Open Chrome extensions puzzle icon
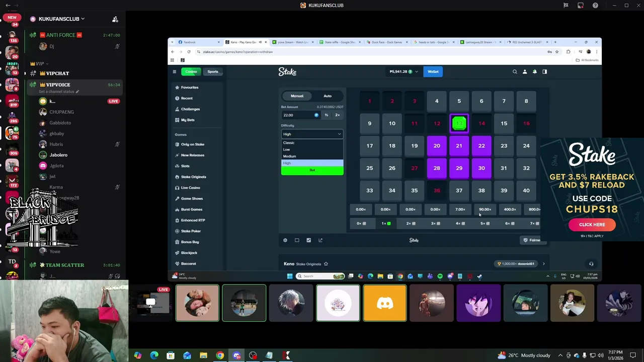 (569, 52)
